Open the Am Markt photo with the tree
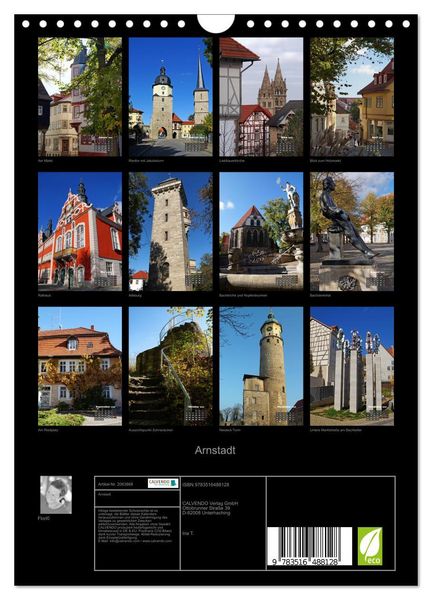 pos(80,96)
